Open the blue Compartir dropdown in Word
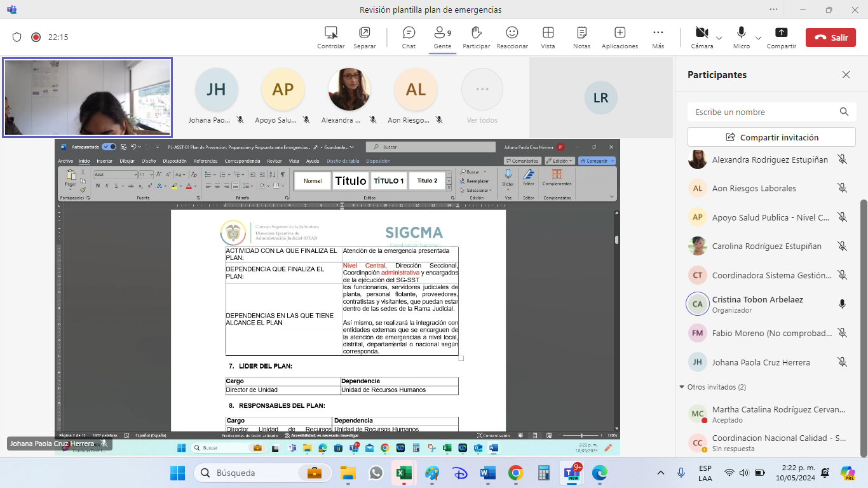Screen dimensions: 868x488 pyautogui.click(x=597, y=161)
